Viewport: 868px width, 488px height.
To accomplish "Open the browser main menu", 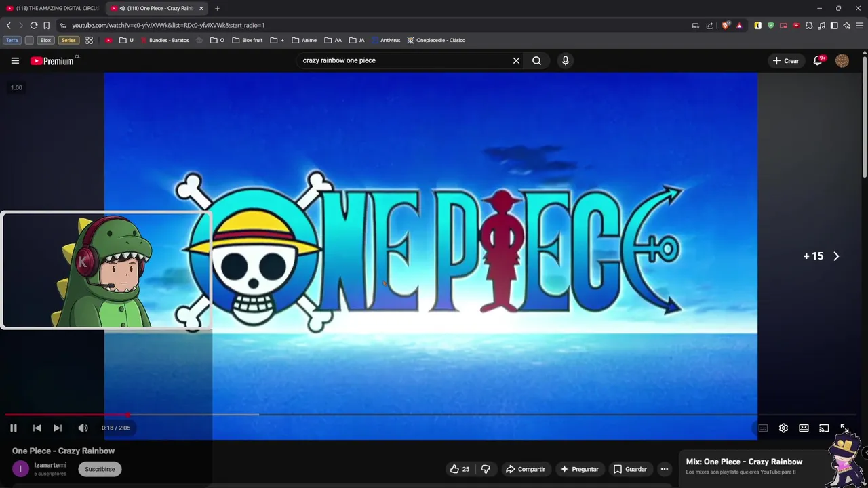I will [860, 25].
